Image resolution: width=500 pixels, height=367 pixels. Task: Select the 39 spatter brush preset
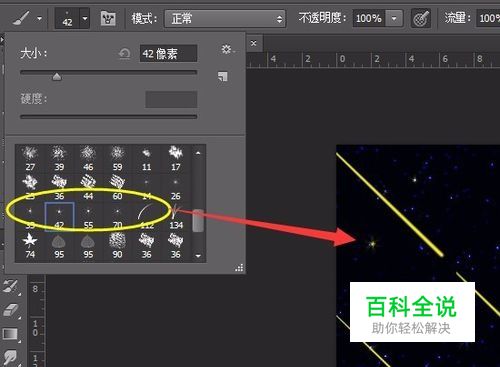[x=59, y=158]
